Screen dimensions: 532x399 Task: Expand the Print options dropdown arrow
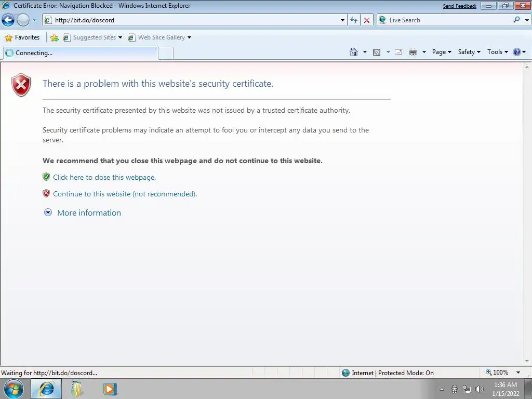(x=424, y=52)
